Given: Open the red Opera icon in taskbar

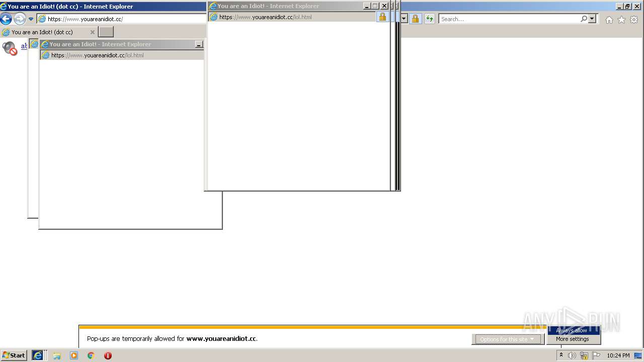Looking at the screenshot, I should [108, 355].
